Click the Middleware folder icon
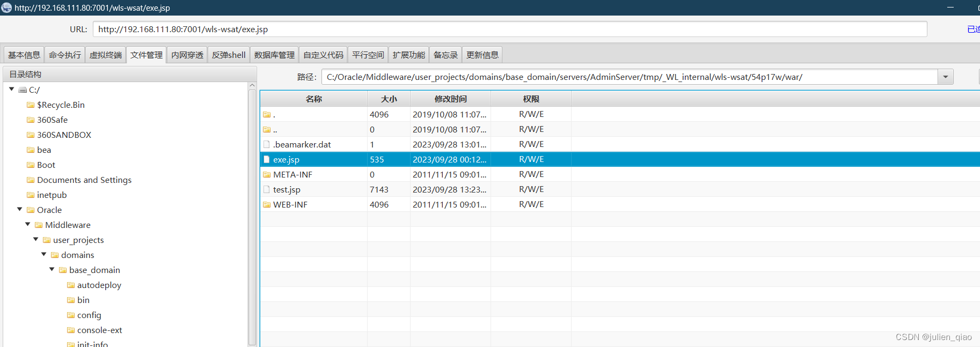980x347 pixels. pyautogui.click(x=39, y=225)
